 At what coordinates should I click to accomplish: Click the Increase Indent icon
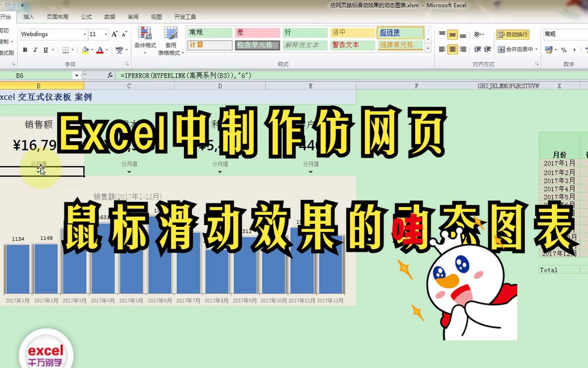(x=487, y=49)
